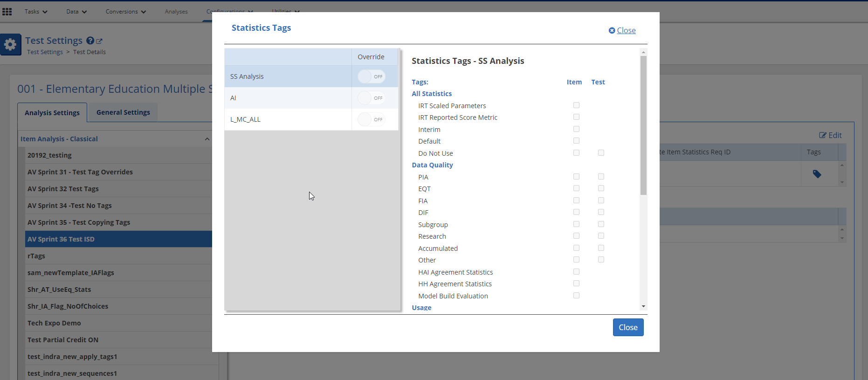This screenshot has width=868, height=380.
Task: Click the Test Settings gear icon
Action: coord(10,45)
